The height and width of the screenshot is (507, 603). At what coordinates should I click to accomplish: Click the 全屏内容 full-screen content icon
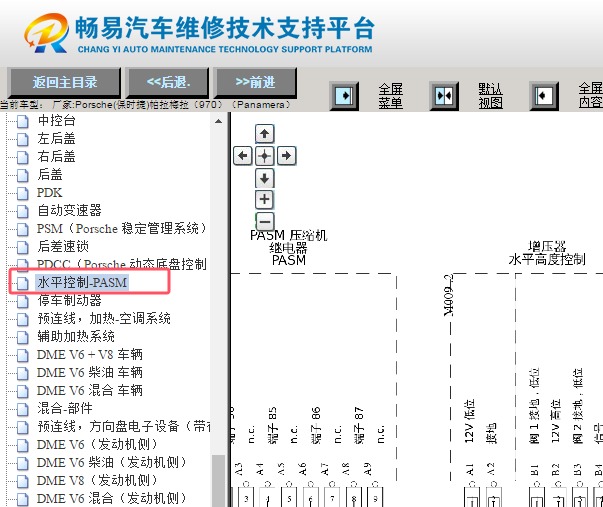pos(544,96)
